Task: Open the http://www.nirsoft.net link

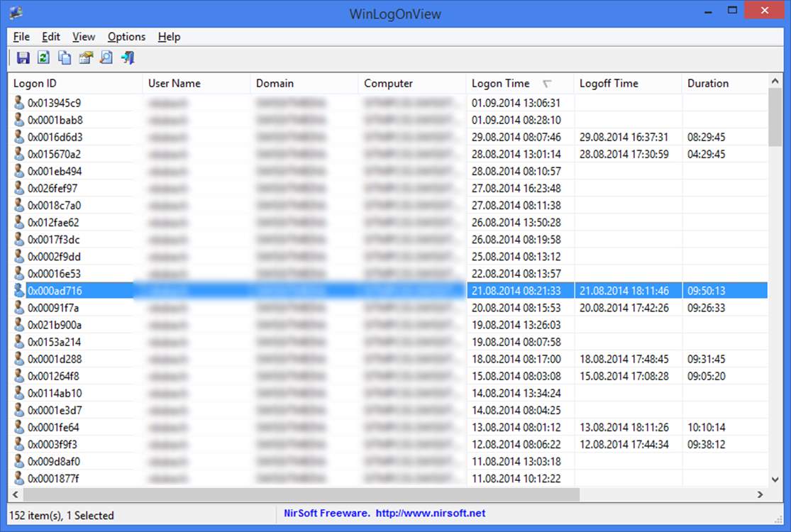Action: pyautogui.click(x=431, y=514)
